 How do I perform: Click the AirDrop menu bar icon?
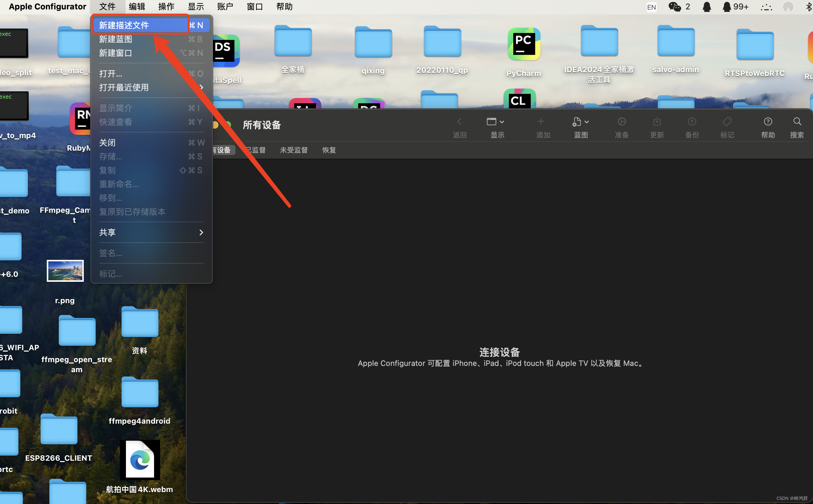click(788, 7)
